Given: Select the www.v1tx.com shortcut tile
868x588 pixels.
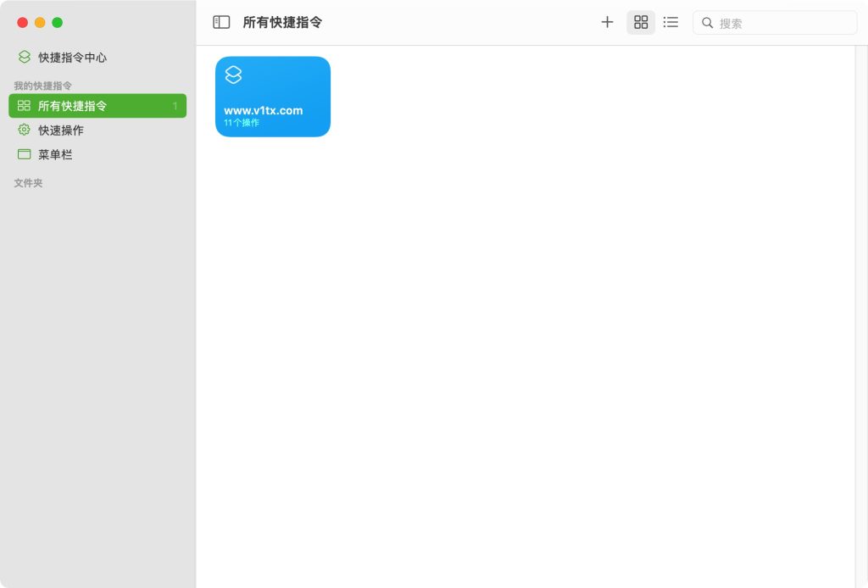Looking at the screenshot, I should pyautogui.click(x=272, y=97).
